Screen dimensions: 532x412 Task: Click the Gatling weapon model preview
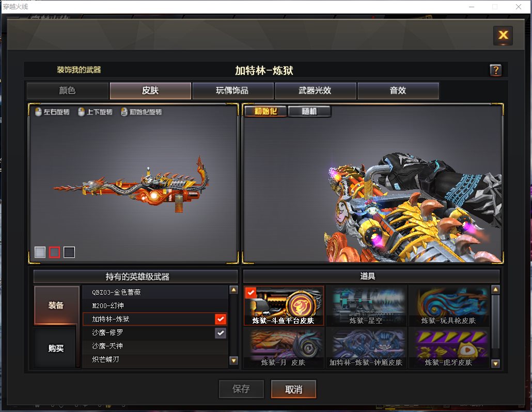click(132, 185)
